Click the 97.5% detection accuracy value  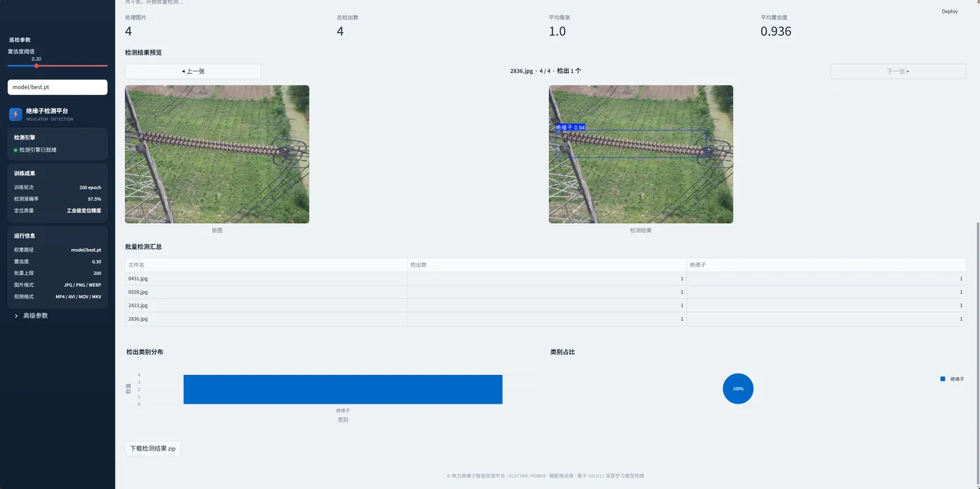coord(94,199)
